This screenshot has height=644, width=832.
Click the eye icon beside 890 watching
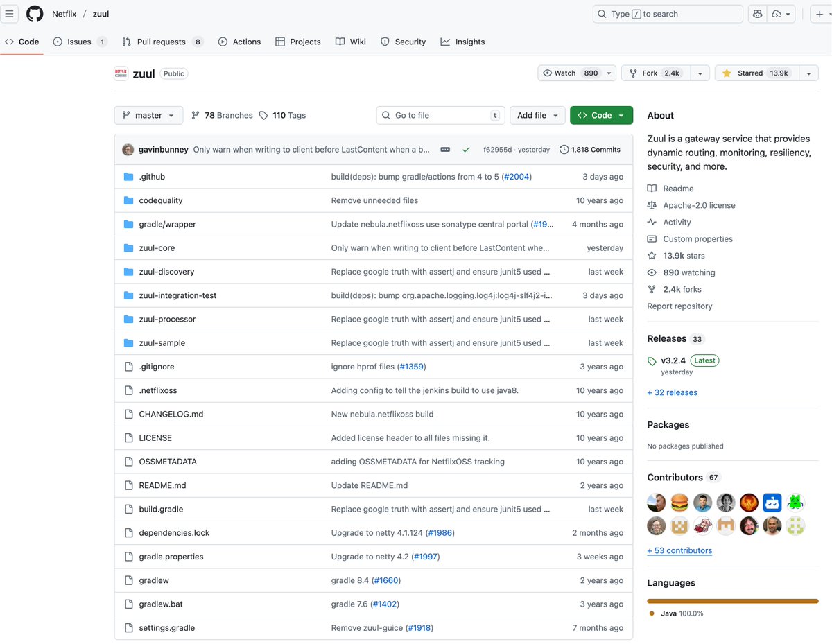(x=652, y=272)
